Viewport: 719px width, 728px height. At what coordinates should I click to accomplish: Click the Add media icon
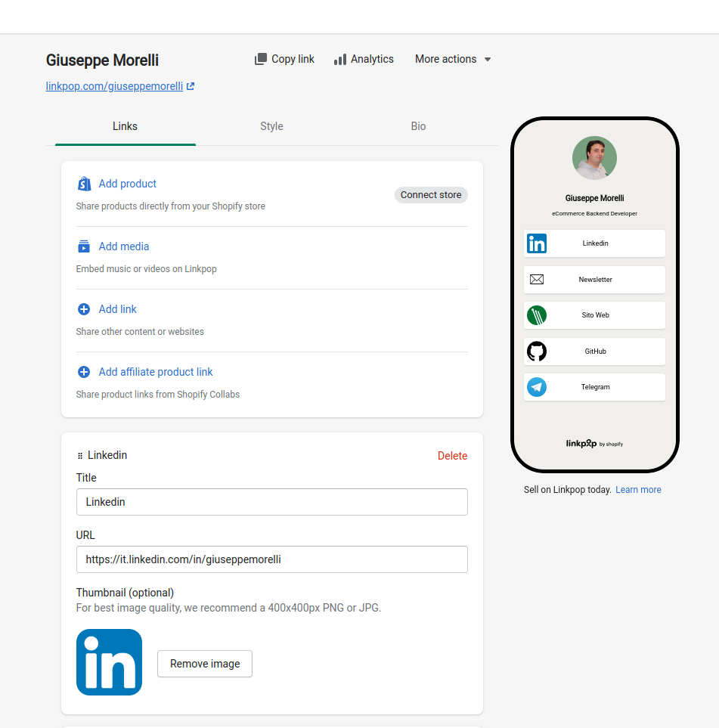tap(84, 246)
